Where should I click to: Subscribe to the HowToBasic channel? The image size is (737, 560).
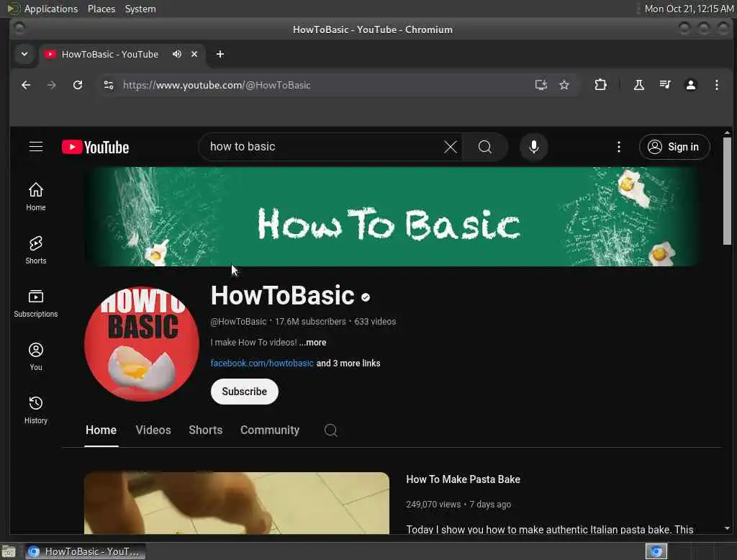pyautogui.click(x=245, y=391)
